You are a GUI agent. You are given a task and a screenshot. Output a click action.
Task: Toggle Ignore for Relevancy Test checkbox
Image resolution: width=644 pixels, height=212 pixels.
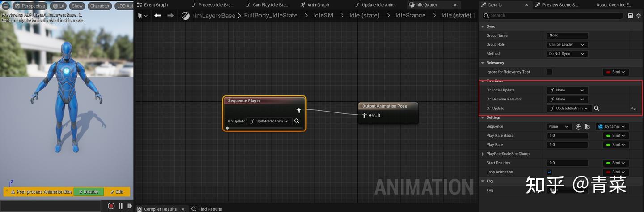pyautogui.click(x=550, y=72)
